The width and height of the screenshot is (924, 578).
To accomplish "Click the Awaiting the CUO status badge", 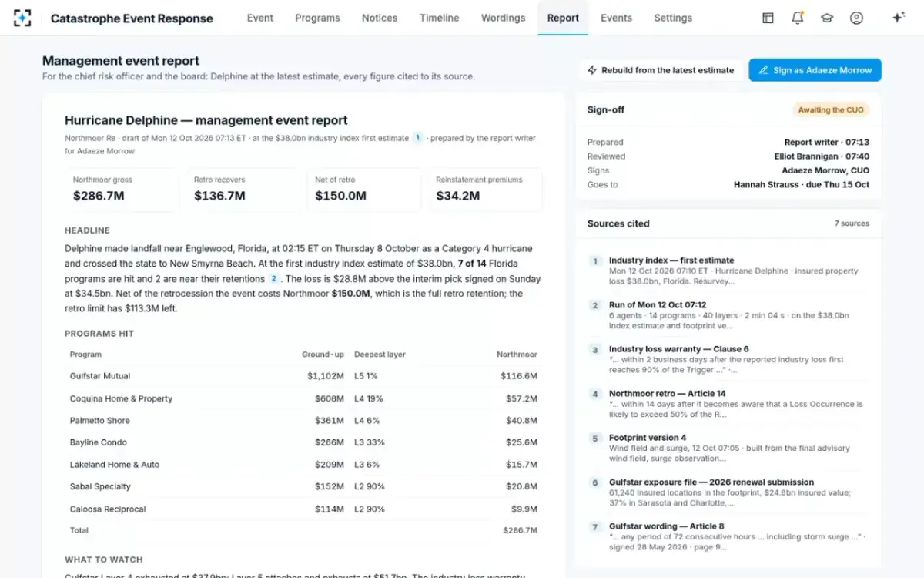I will pyautogui.click(x=831, y=110).
